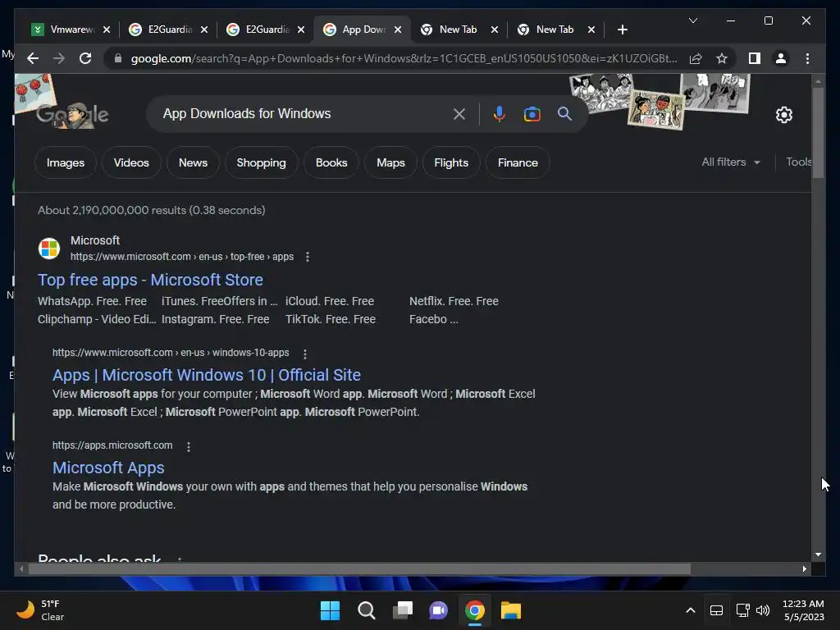The height and width of the screenshot is (630, 840).
Task: Open Apps | Microsoft Windows 10 link
Action: tap(207, 375)
